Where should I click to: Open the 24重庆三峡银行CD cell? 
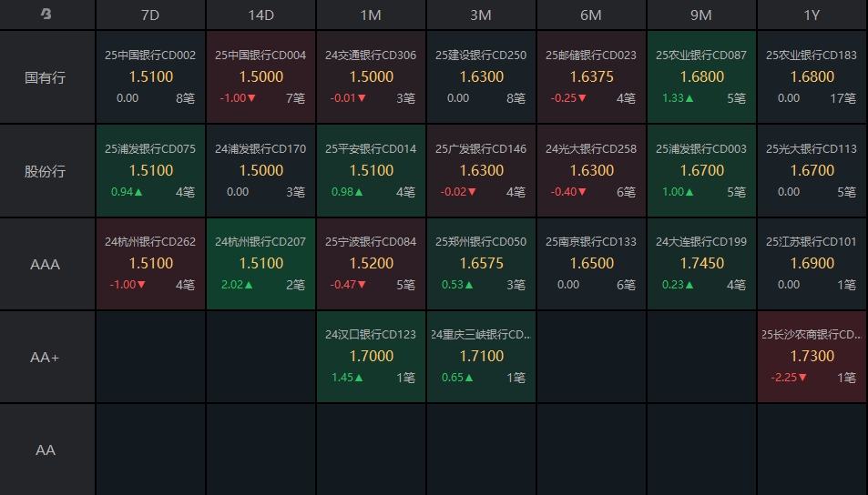(481, 356)
